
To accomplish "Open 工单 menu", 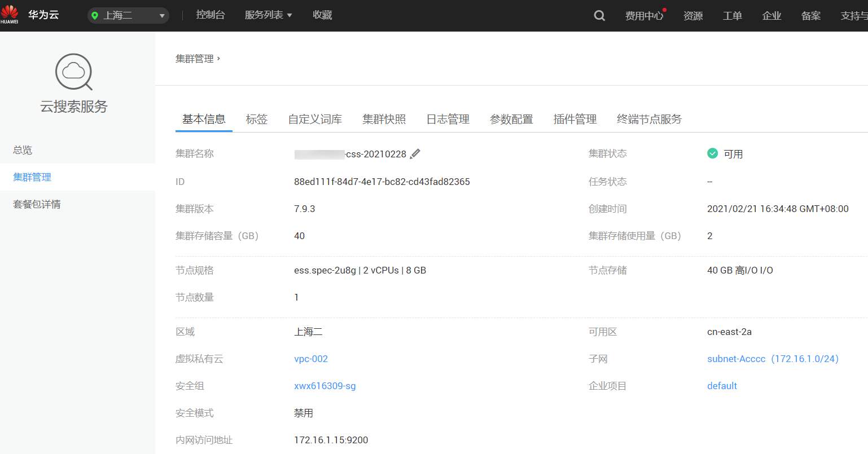I will tap(733, 16).
